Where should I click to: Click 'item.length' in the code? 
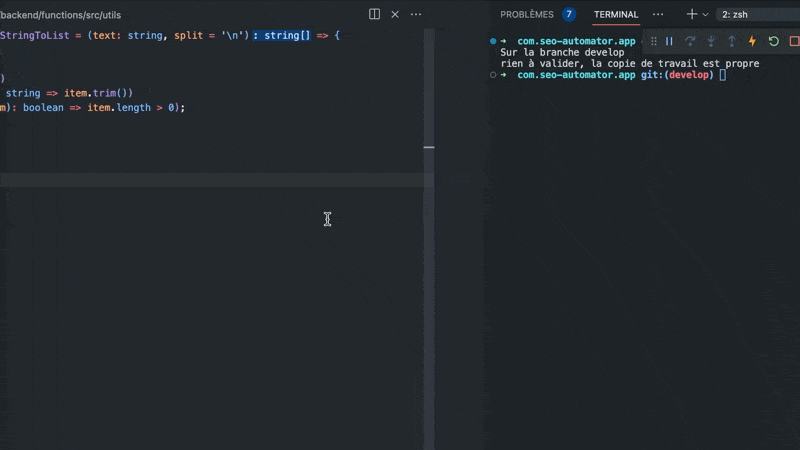click(119, 108)
